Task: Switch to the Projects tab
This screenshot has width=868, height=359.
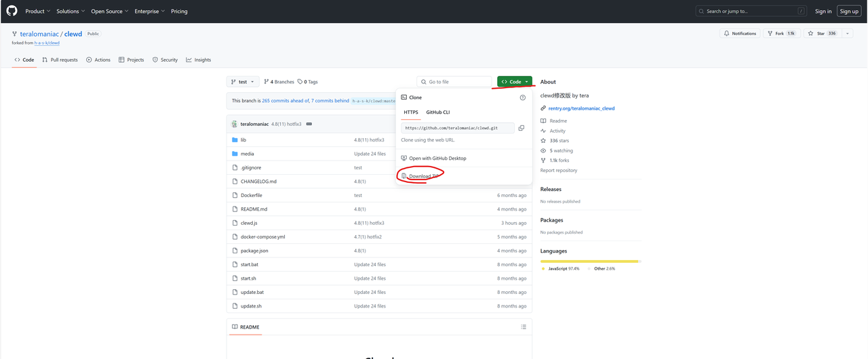Action: click(x=131, y=60)
